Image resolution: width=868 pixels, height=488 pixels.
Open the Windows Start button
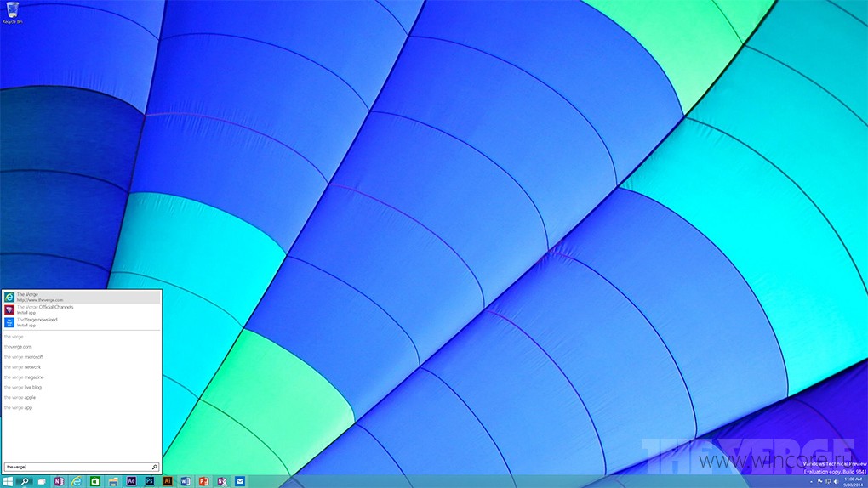coord(8,481)
